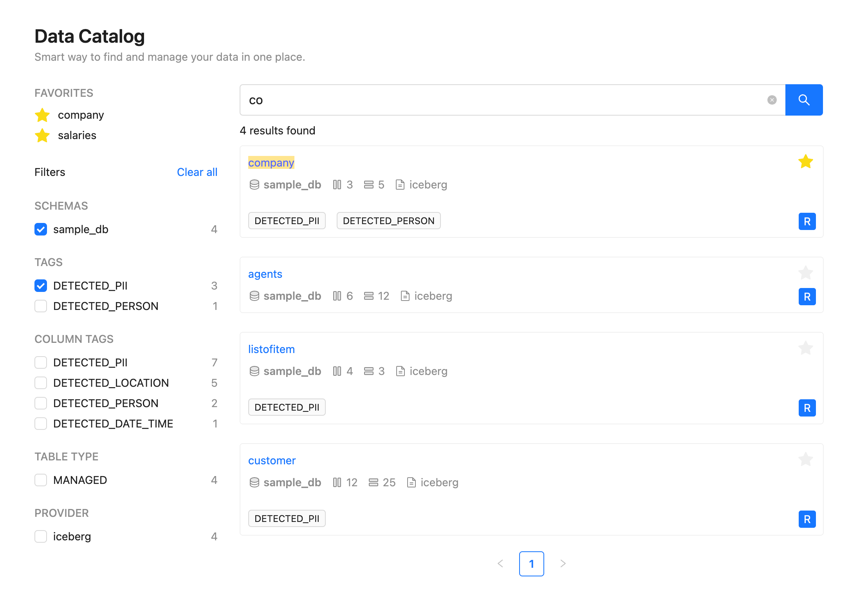868x614 pixels.
Task: Click the R badge on company card
Action: point(807,221)
